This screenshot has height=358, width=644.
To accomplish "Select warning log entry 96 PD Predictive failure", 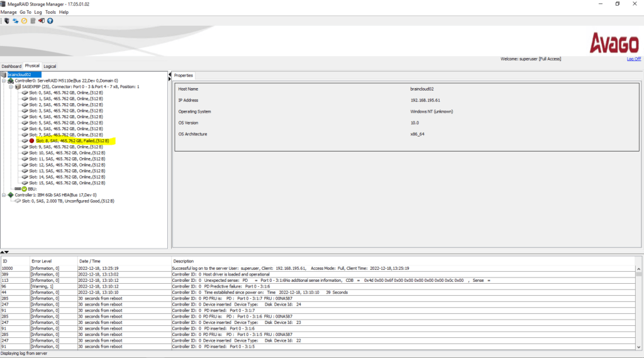I will click(x=318, y=286).
